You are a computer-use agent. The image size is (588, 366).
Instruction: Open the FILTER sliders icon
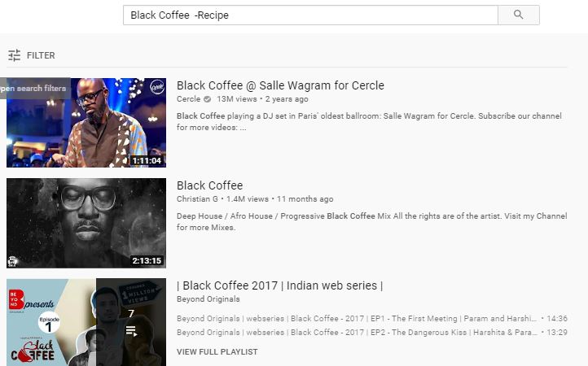tap(14, 55)
